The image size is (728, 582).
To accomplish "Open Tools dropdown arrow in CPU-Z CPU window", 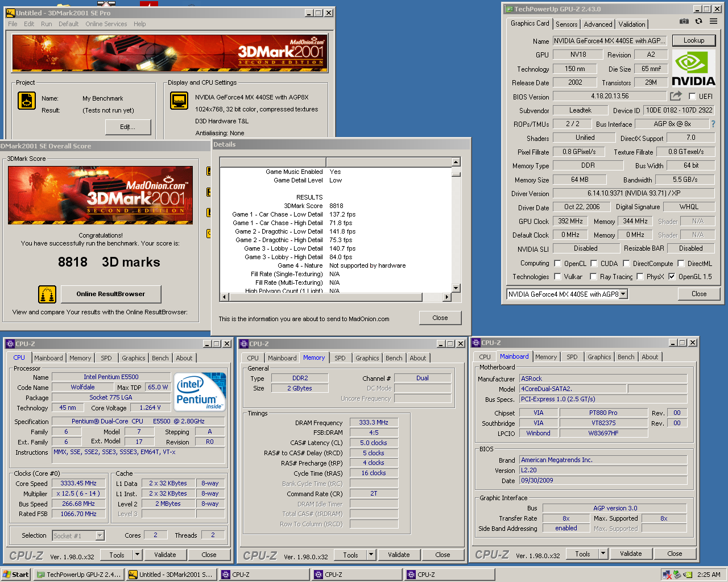I will click(137, 555).
